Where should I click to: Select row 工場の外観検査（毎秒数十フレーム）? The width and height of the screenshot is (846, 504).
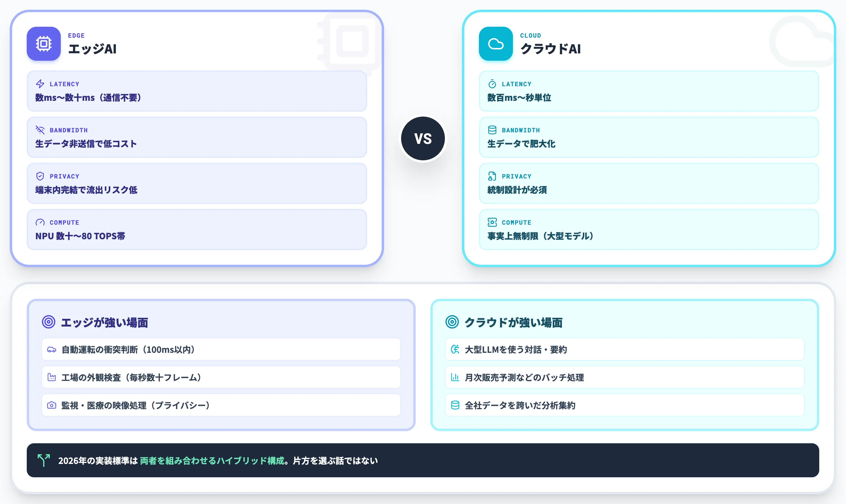[x=221, y=377]
